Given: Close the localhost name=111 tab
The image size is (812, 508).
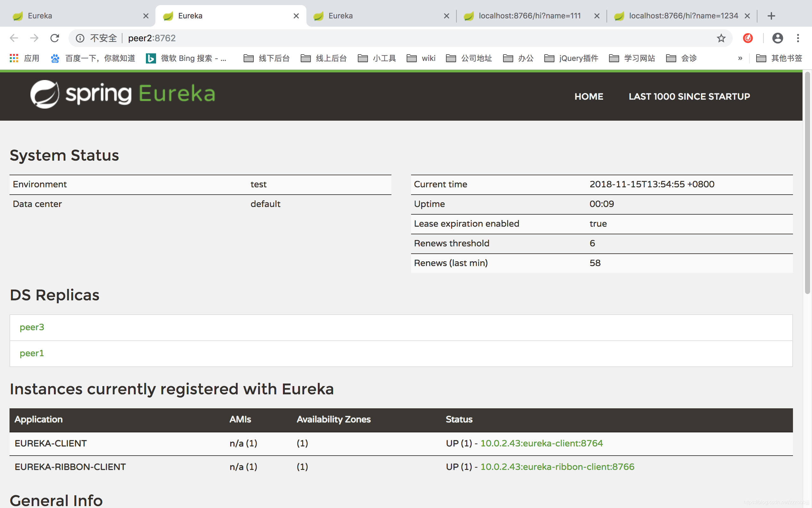Looking at the screenshot, I should 597,16.
